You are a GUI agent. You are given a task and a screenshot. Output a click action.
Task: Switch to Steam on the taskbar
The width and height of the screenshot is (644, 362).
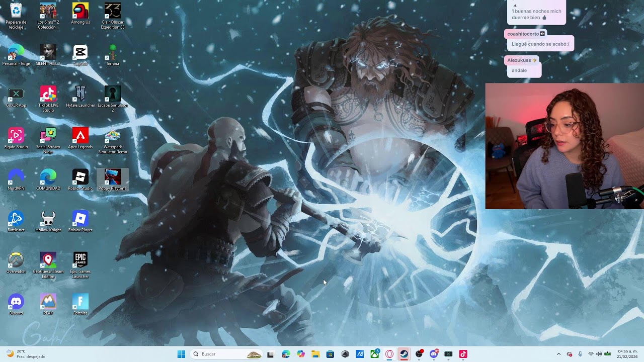[x=404, y=354]
